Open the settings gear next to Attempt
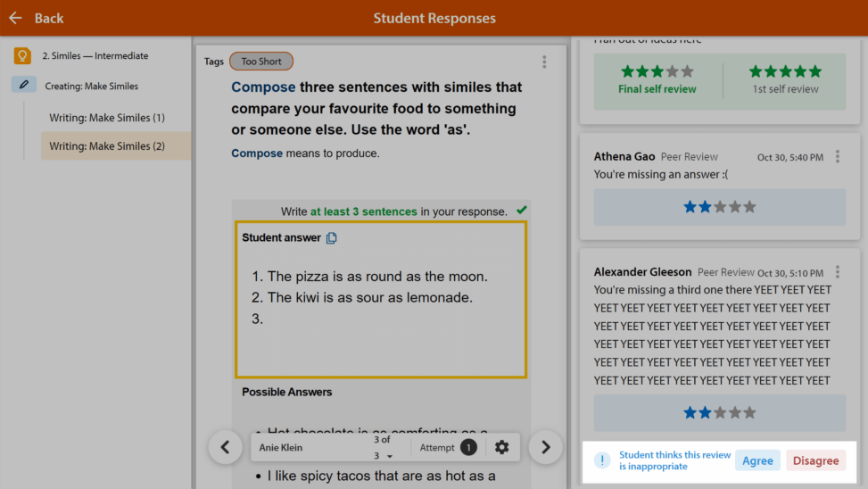The image size is (868, 489). (501, 447)
